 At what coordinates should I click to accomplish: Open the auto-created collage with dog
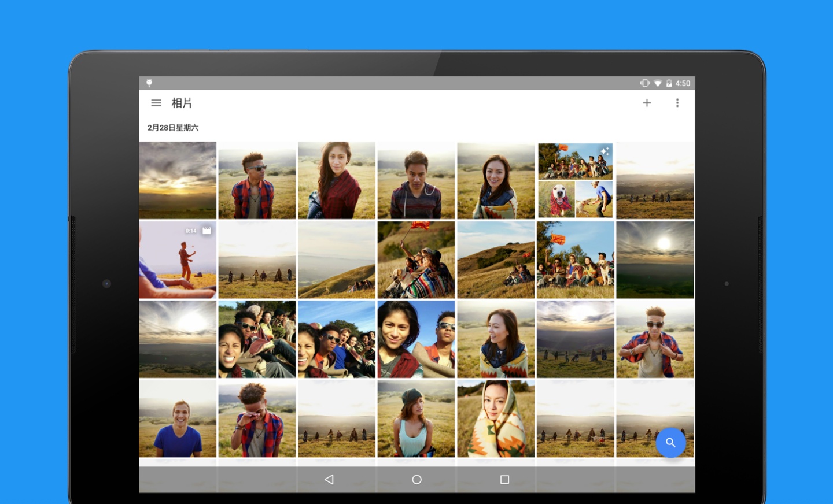point(575,180)
